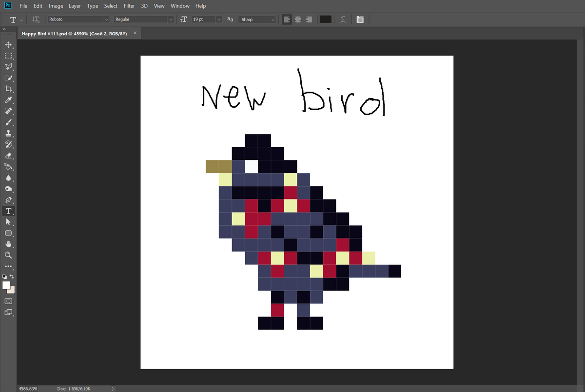Select the Rectangular Marquee tool
585x392 pixels.
click(x=8, y=56)
